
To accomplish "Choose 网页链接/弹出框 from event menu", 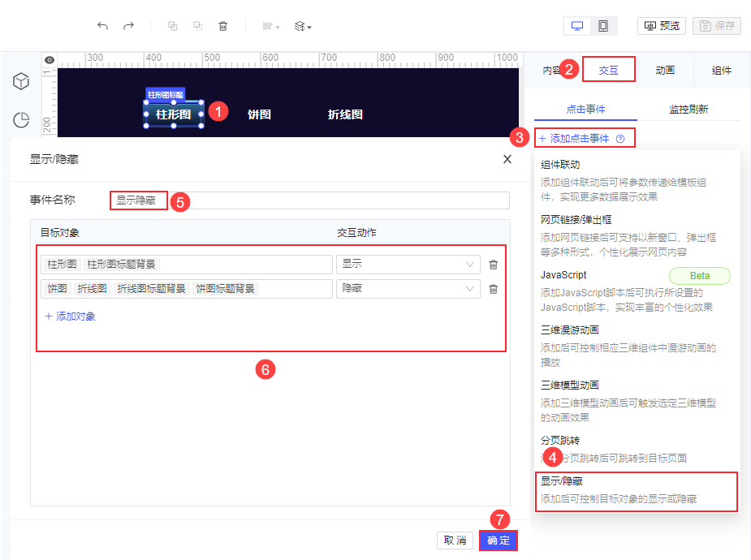I will point(636,235).
